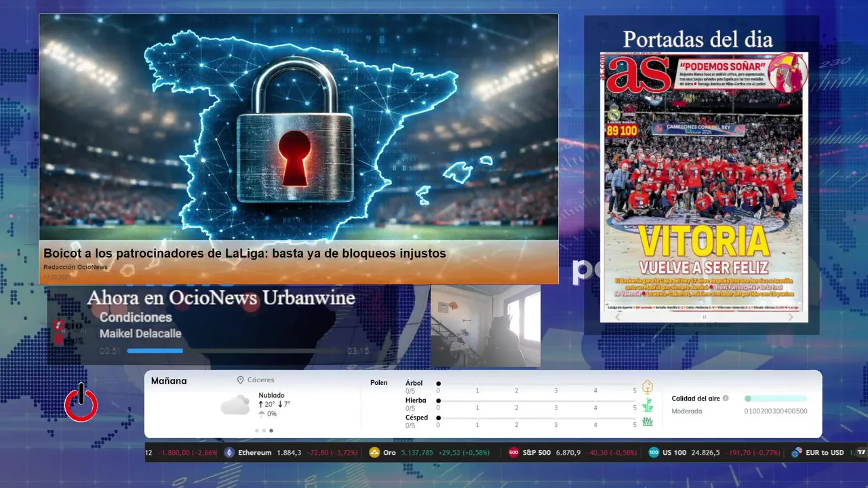Click US 100 change '−191,70 (−0,77%)'
Viewport: 868px width, 488px height.
753,453
